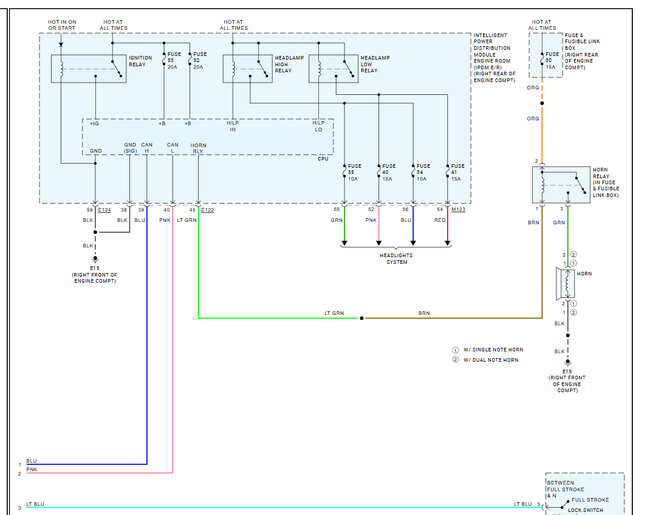Click the blue wire arrow at pin 56
Viewport: 650px width, 515px height.
pos(413,243)
